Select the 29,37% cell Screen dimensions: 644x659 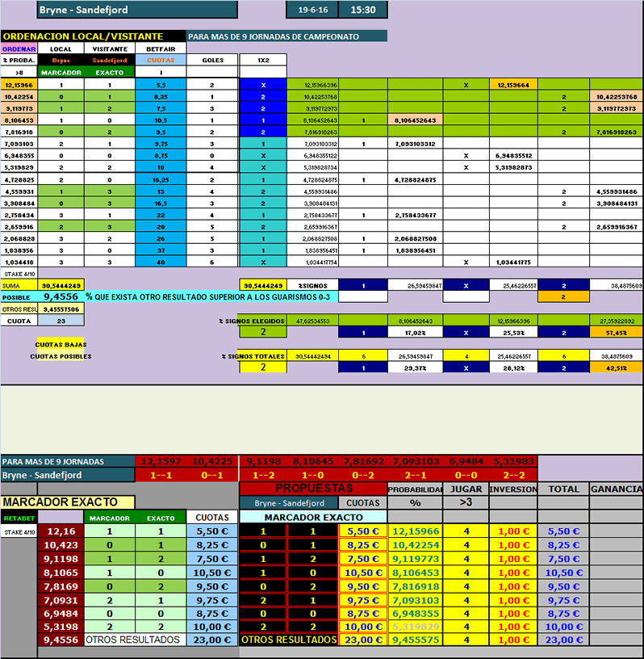point(415,367)
